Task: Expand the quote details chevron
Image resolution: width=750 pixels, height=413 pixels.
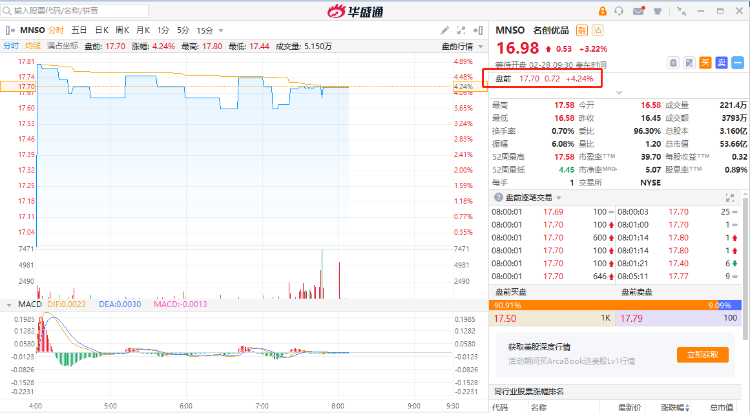Action: click(x=619, y=92)
